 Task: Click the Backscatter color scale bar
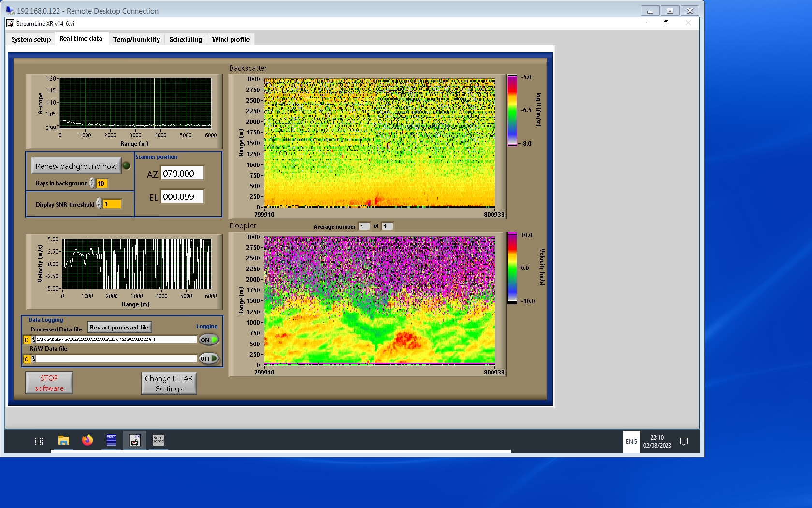[512, 110]
